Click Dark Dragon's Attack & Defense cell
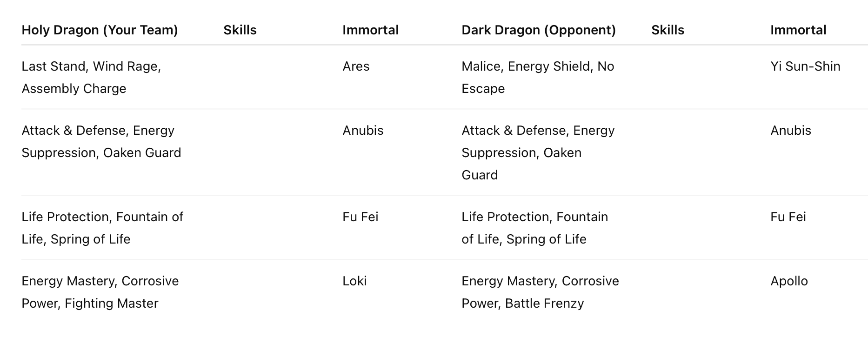 (x=538, y=152)
